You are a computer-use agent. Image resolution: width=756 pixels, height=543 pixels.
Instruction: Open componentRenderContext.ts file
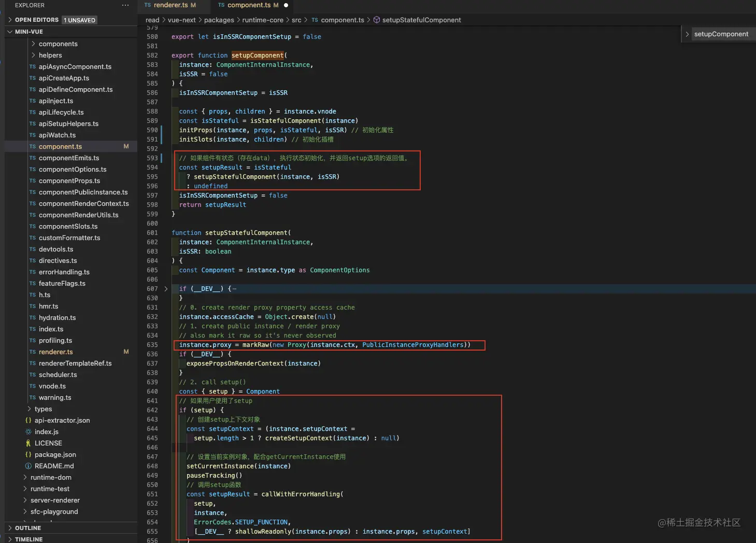[84, 204]
